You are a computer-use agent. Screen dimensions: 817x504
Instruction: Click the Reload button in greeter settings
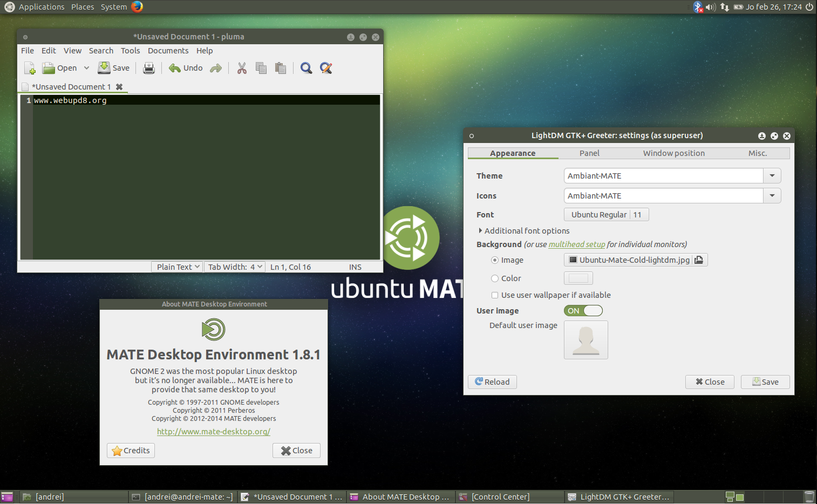tap(492, 382)
